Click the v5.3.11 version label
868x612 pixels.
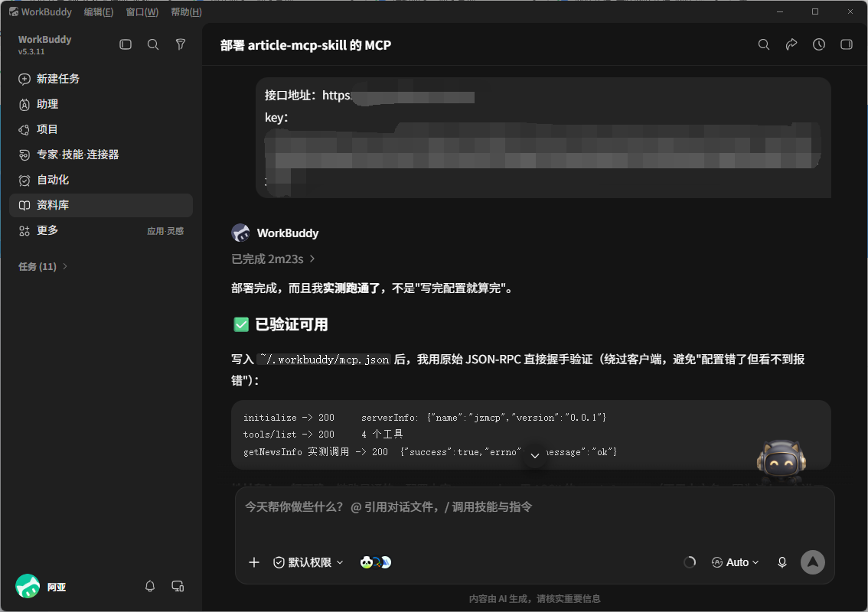click(31, 52)
